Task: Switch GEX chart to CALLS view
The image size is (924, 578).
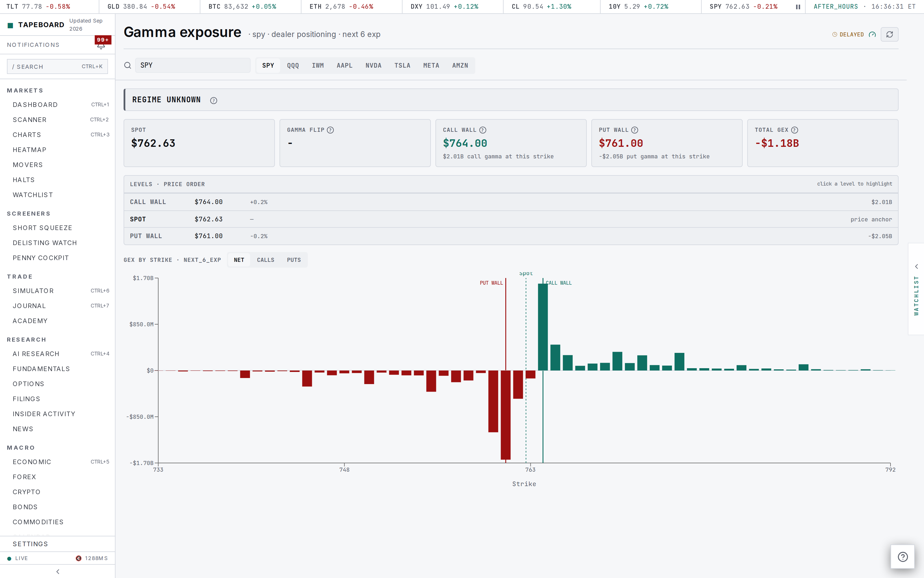Action: pyautogui.click(x=265, y=260)
